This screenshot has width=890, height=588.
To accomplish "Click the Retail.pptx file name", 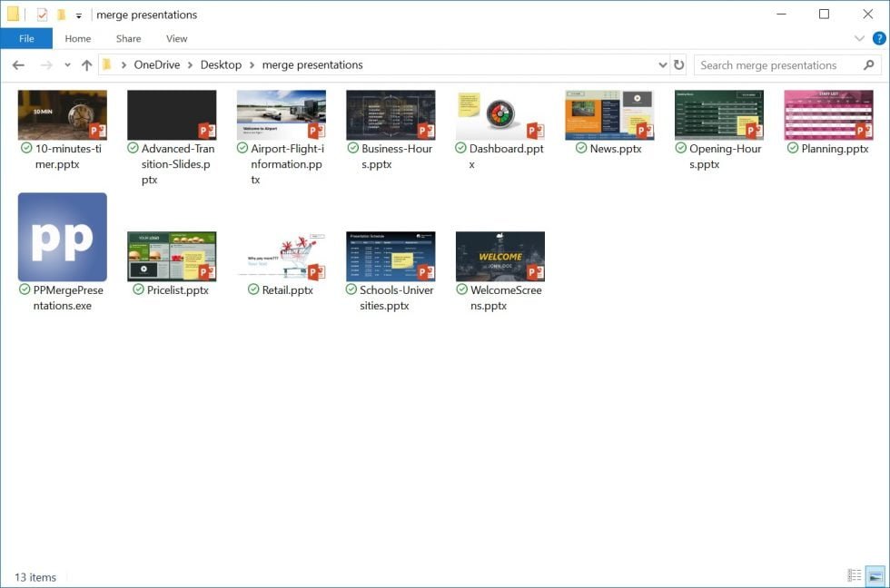I will tap(287, 289).
